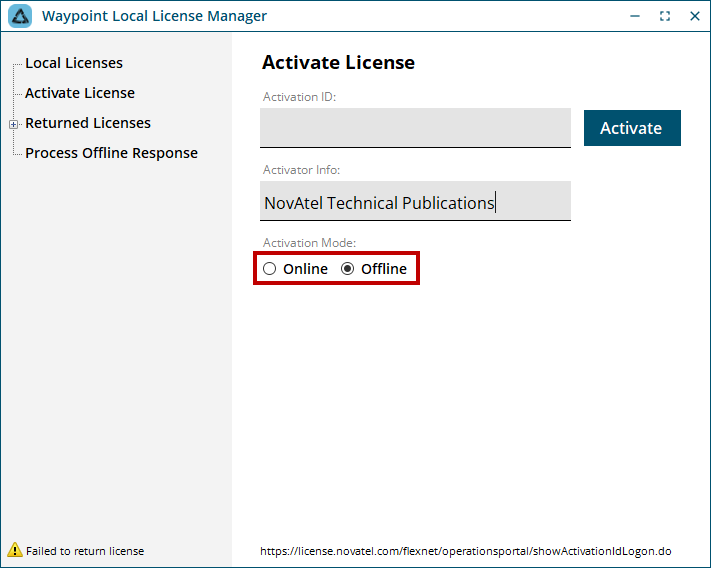This screenshot has width=711, height=568.
Task: Open Local Licenses in the sidebar
Action: point(74,63)
